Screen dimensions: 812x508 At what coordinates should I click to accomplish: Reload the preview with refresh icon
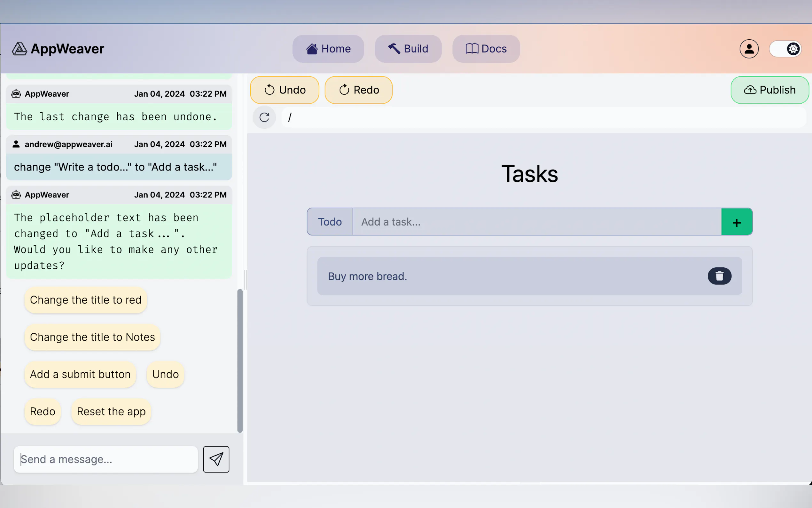[264, 117]
